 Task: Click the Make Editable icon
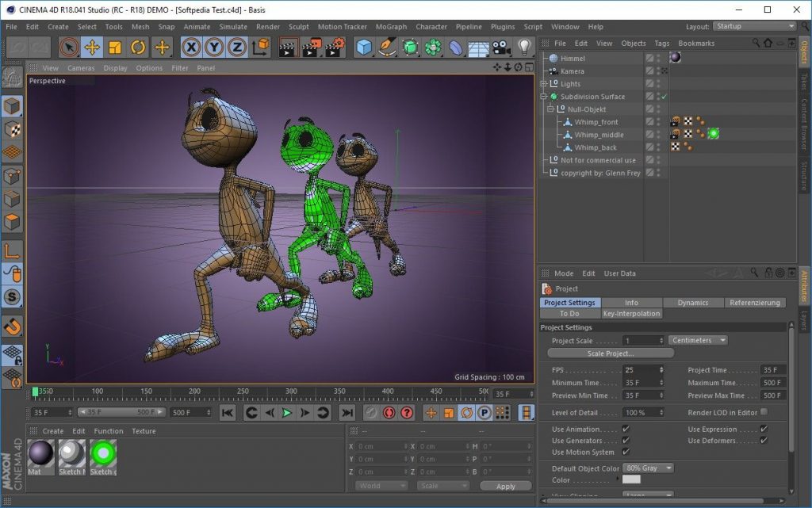[12, 78]
